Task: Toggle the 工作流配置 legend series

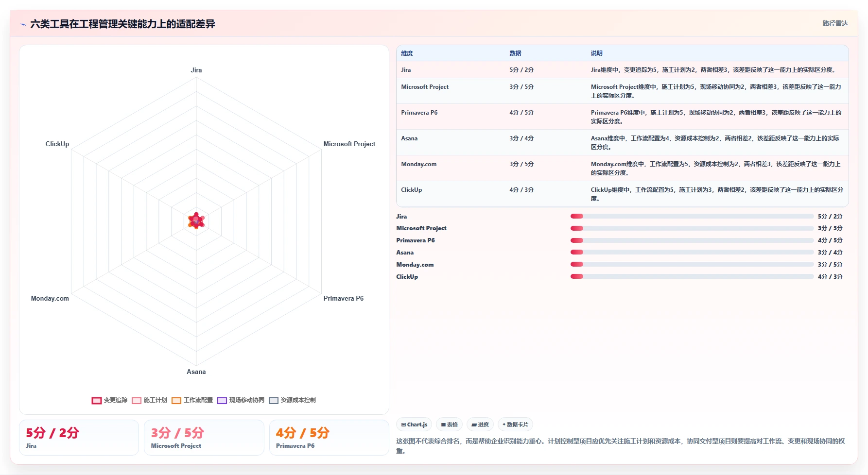Action: 192,400
